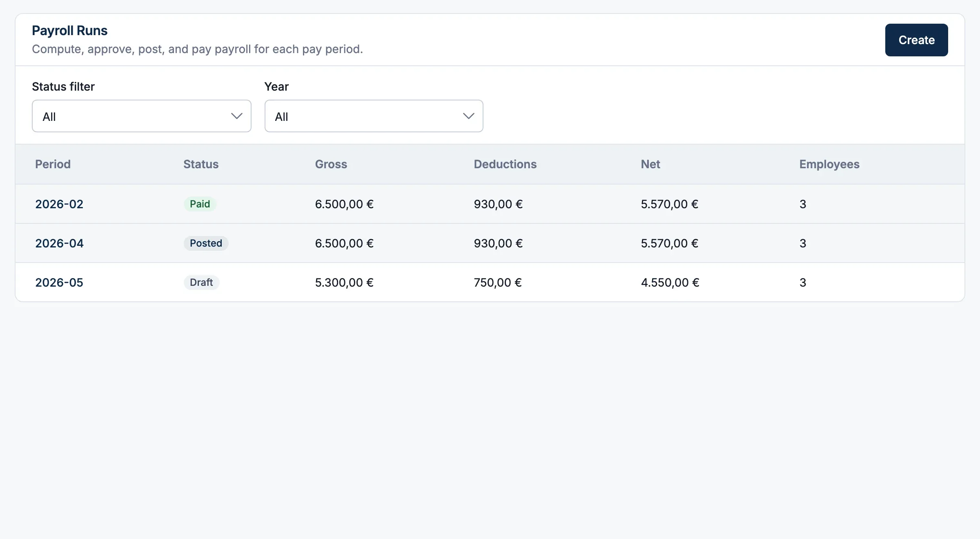The width and height of the screenshot is (980, 539).
Task: Open the Status filter dropdown
Action: tap(141, 116)
